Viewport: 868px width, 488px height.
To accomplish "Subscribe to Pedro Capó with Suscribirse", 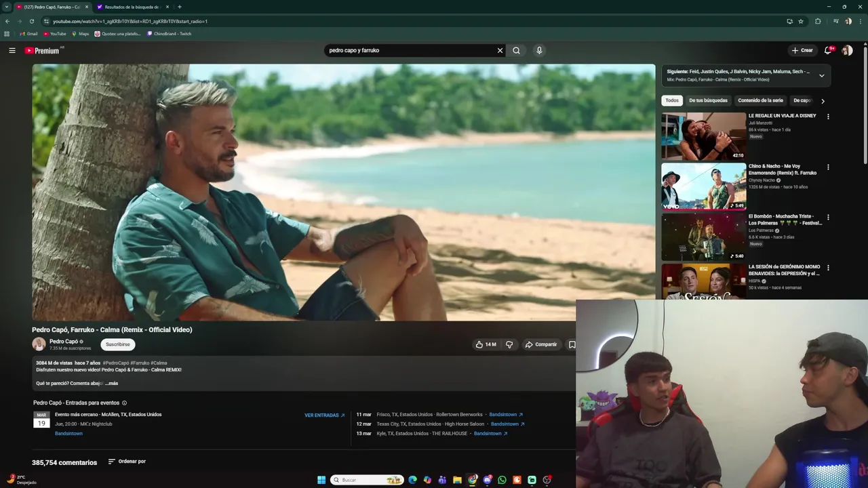I will [118, 344].
